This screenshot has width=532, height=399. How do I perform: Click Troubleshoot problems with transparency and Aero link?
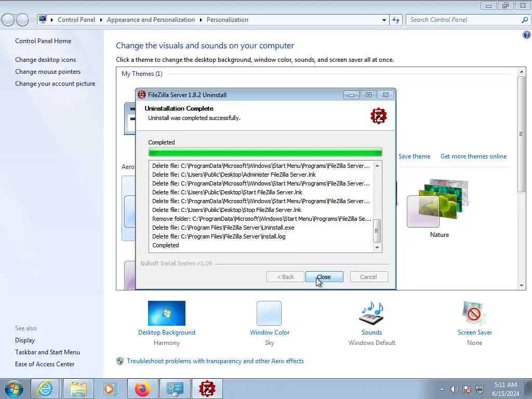click(x=215, y=361)
